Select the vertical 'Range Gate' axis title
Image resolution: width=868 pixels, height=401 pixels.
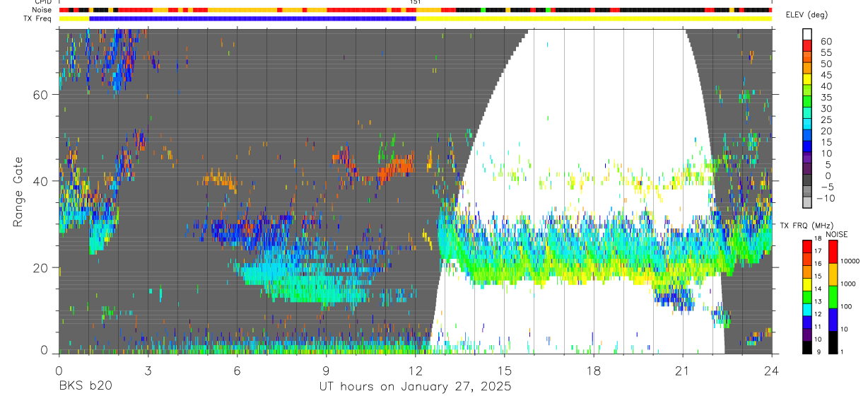19,191
